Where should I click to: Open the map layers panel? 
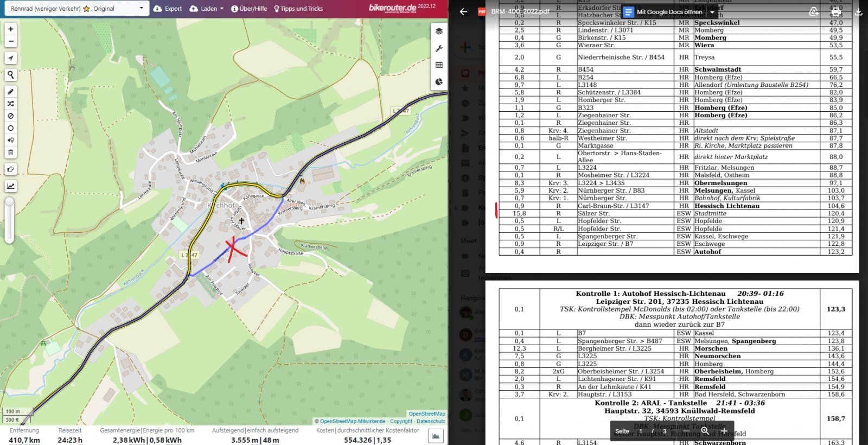point(439,31)
